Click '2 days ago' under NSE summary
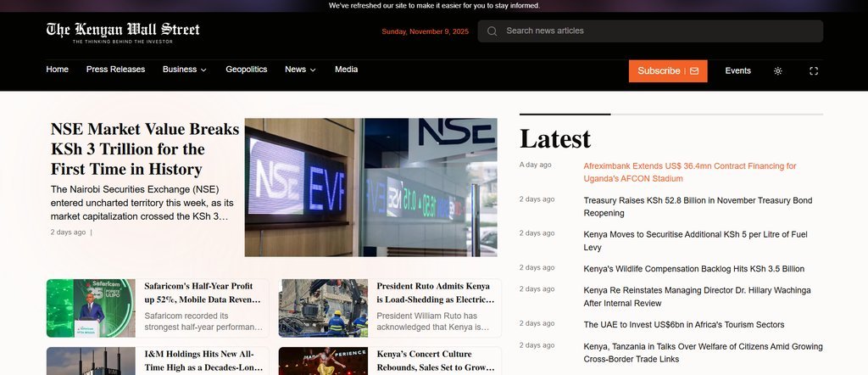 pyautogui.click(x=68, y=232)
